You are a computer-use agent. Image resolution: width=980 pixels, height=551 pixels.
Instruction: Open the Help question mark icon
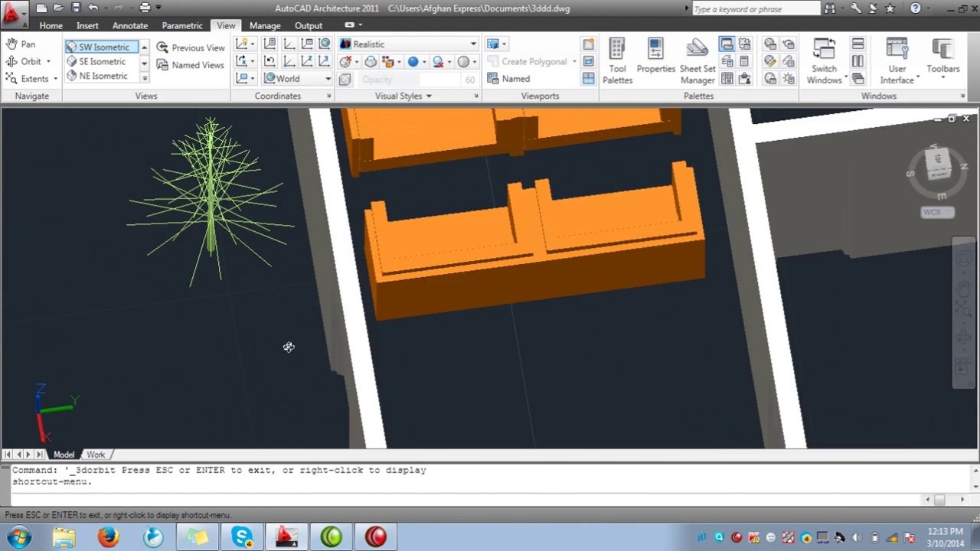tap(915, 8)
